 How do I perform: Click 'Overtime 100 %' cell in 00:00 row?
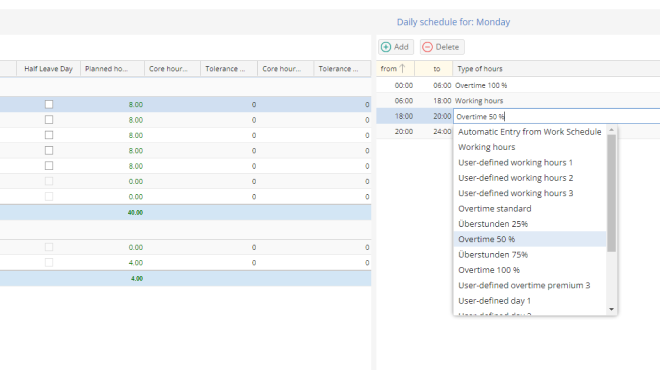coord(556,85)
